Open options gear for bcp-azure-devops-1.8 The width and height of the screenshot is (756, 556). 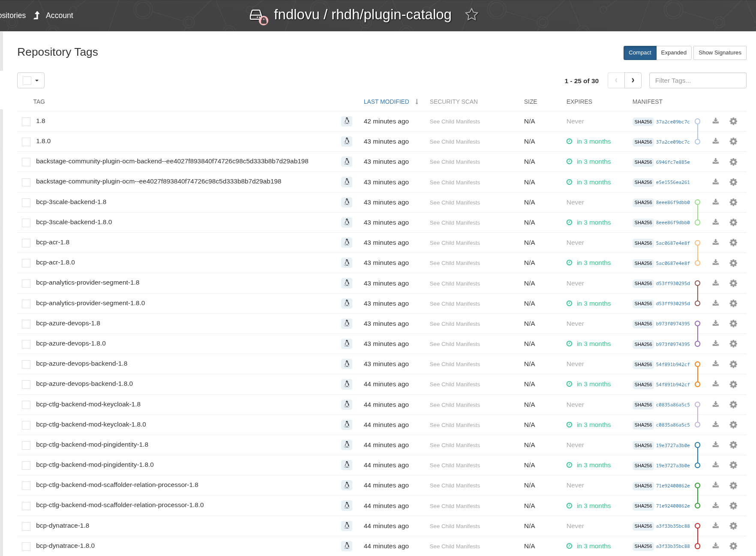[x=733, y=324]
